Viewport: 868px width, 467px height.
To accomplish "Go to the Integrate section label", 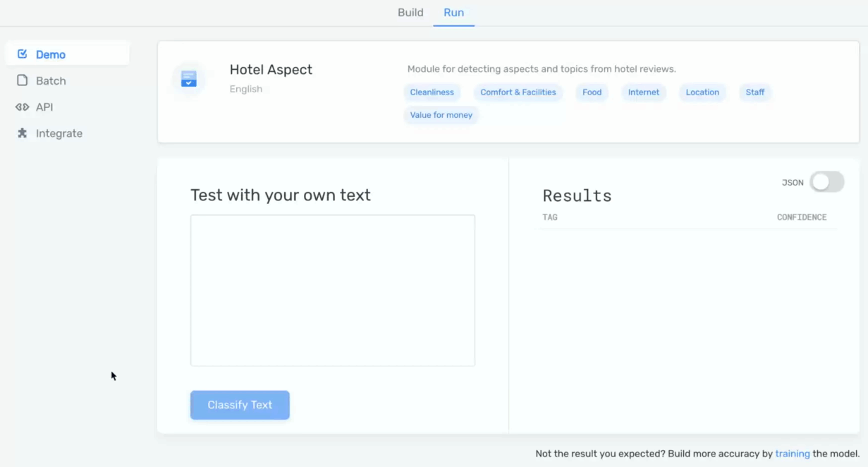I will click(x=59, y=133).
